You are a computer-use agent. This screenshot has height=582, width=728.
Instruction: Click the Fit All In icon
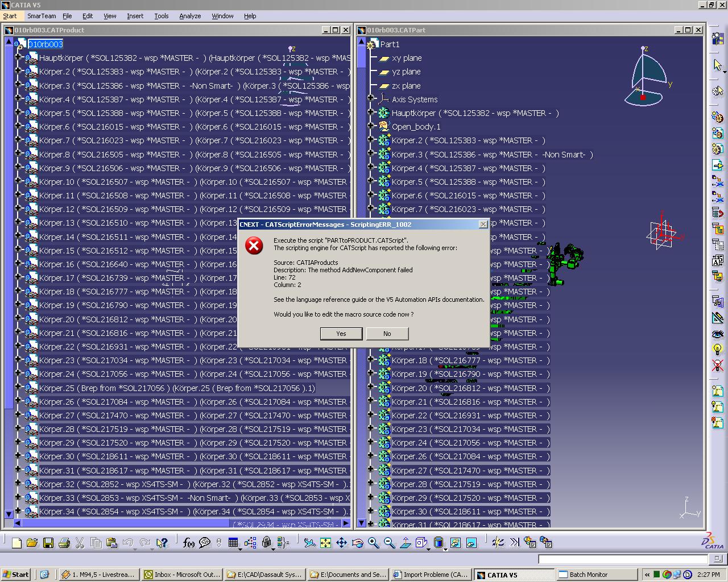[x=325, y=543]
